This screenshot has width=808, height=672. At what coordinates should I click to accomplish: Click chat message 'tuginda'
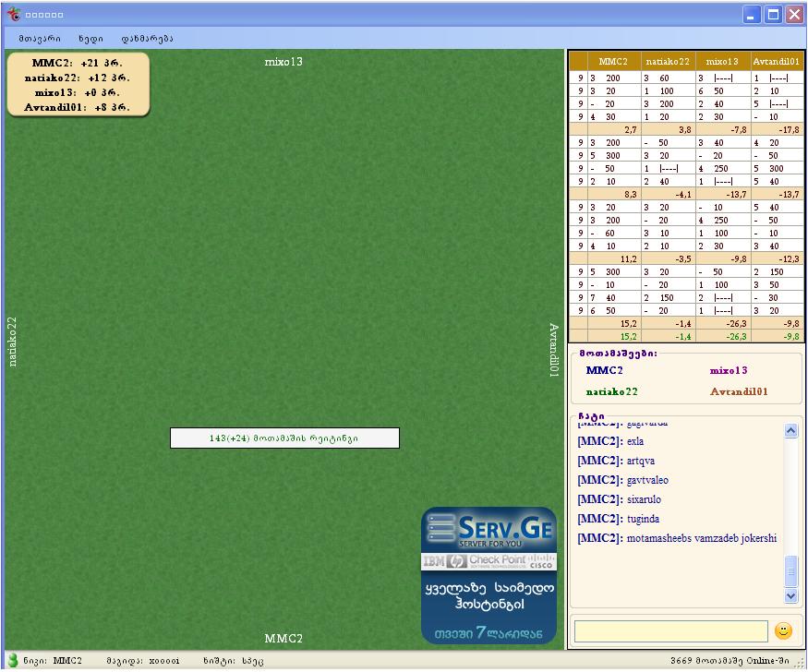[643, 519]
